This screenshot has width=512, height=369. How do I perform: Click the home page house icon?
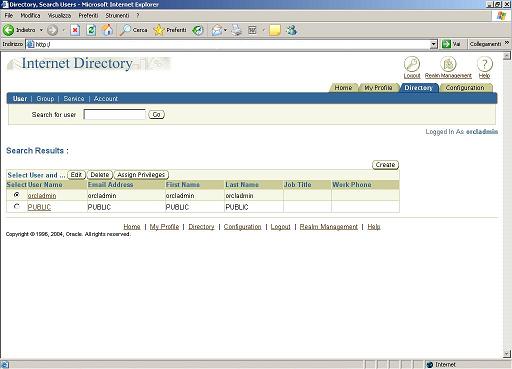click(x=107, y=30)
